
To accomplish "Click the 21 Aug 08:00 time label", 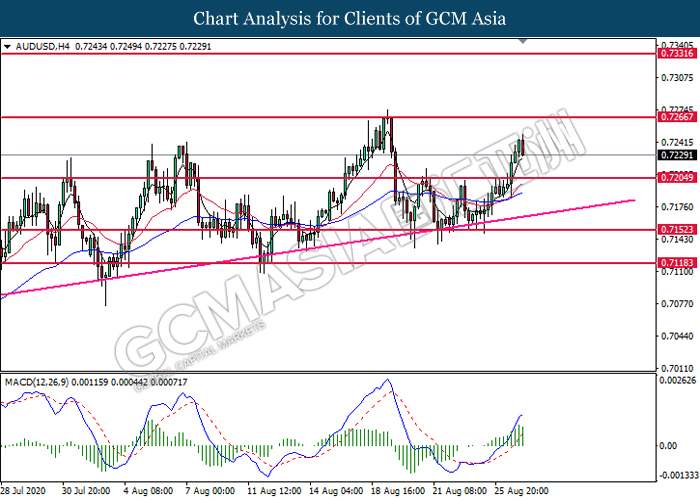I will (x=460, y=491).
